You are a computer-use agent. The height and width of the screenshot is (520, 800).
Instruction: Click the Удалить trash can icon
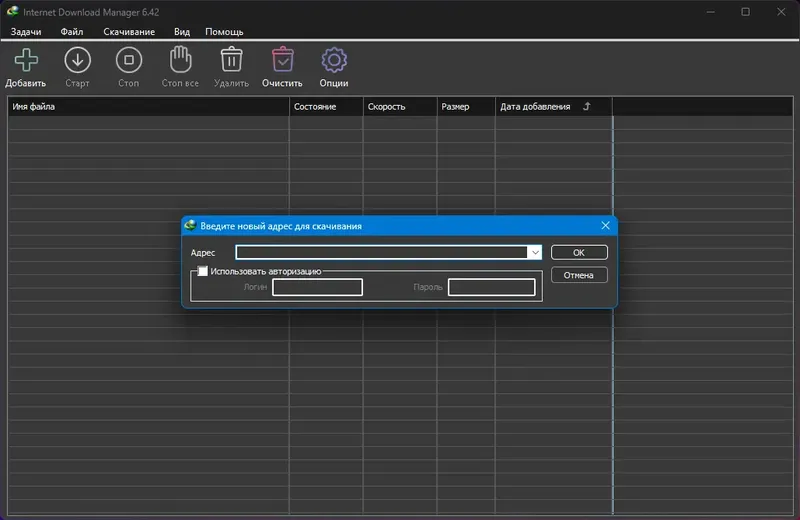click(231, 59)
